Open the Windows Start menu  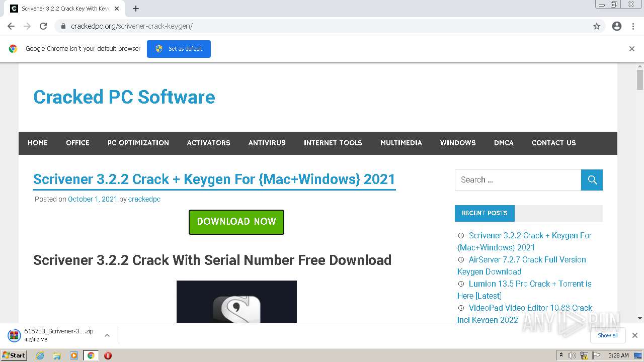[14, 355]
